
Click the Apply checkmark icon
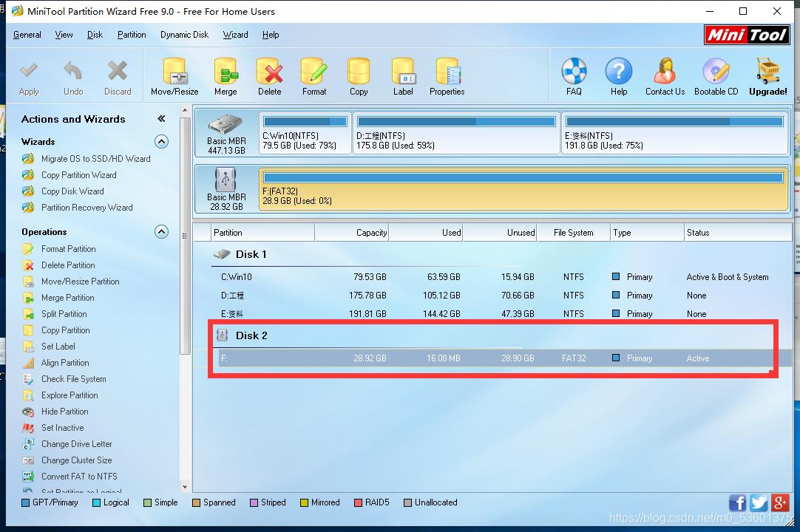click(29, 70)
